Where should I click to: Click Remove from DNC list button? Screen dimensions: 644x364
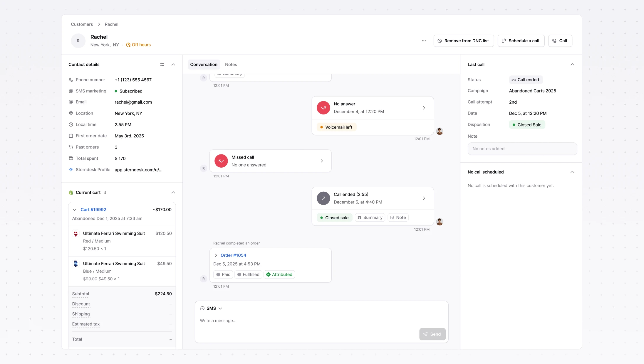463,41
